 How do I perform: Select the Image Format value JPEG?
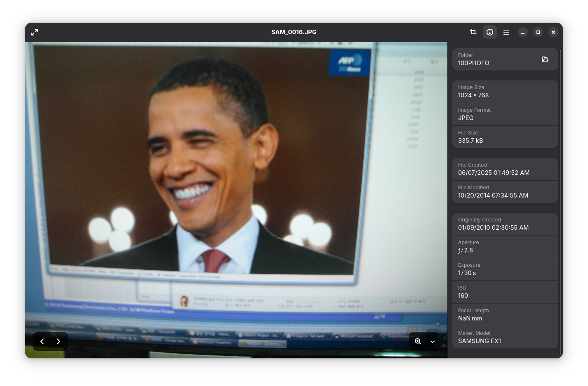[x=466, y=118]
